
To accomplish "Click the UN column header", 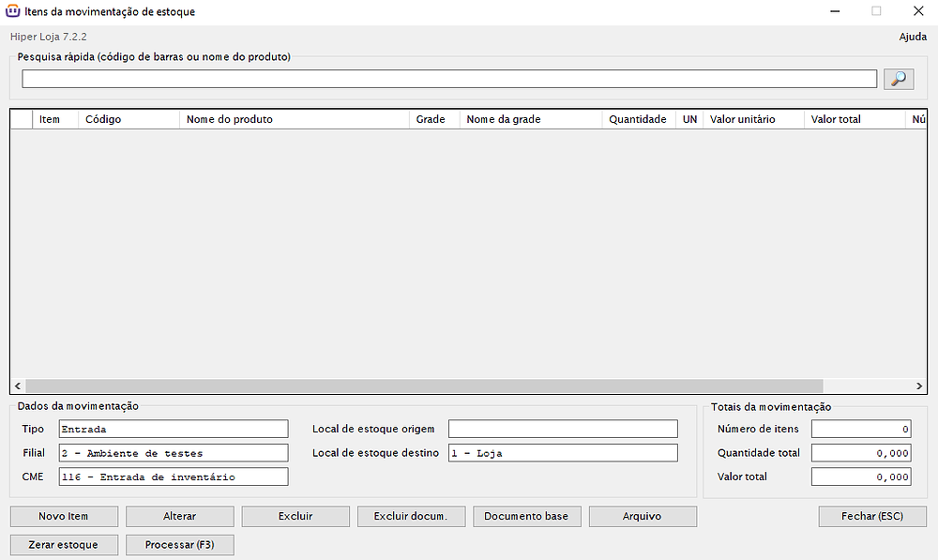I will click(x=689, y=119).
